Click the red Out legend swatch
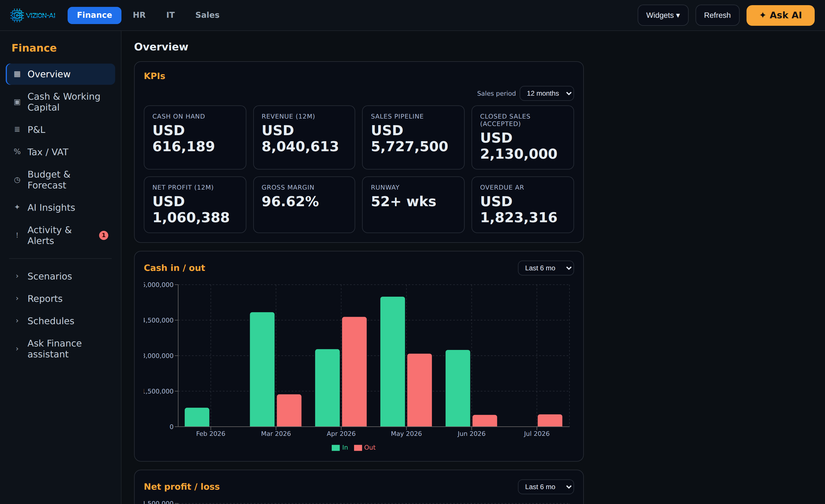The width and height of the screenshot is (825, 504). tap(358, 448)
